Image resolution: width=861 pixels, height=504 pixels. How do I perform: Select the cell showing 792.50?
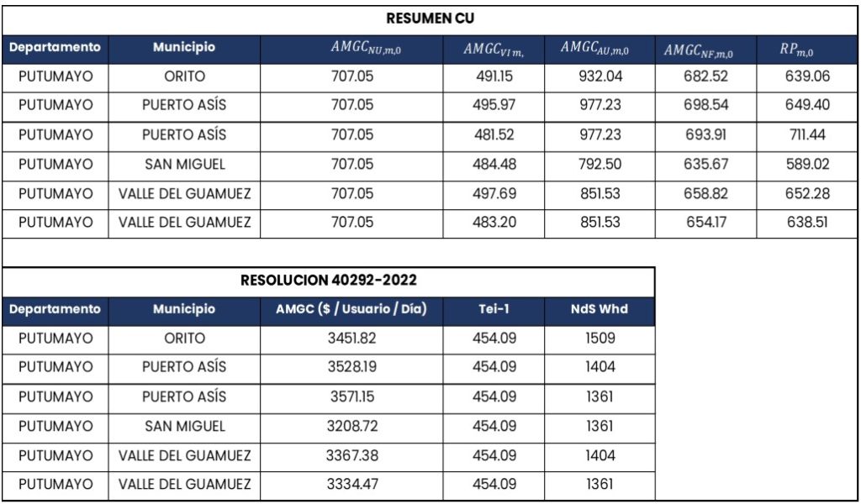point(600,164)
